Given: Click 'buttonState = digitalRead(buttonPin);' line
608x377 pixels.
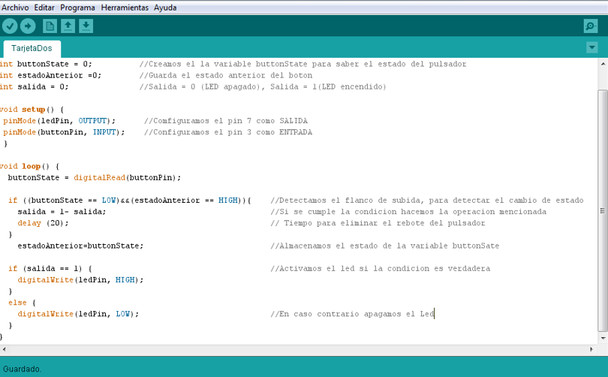Looking at the screenshot, I should (94, 178).
